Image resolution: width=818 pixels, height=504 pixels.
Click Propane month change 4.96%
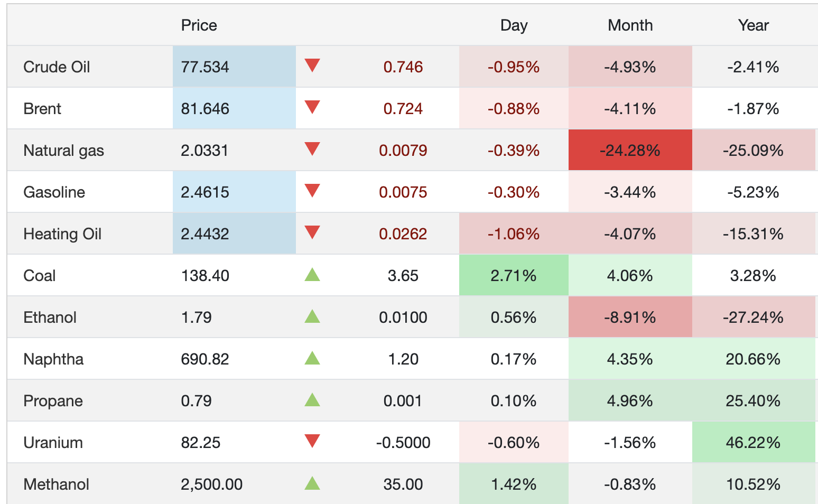(x=630, y=401)
